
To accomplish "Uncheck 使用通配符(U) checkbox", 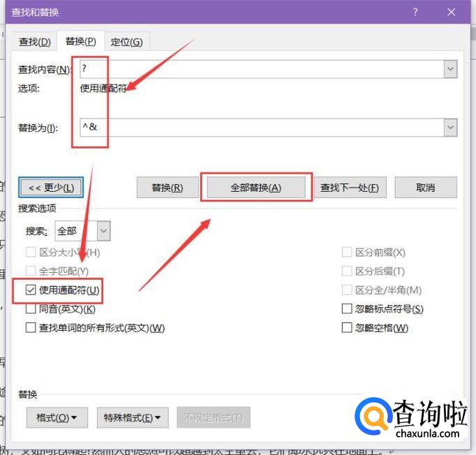I will point(31,290).
